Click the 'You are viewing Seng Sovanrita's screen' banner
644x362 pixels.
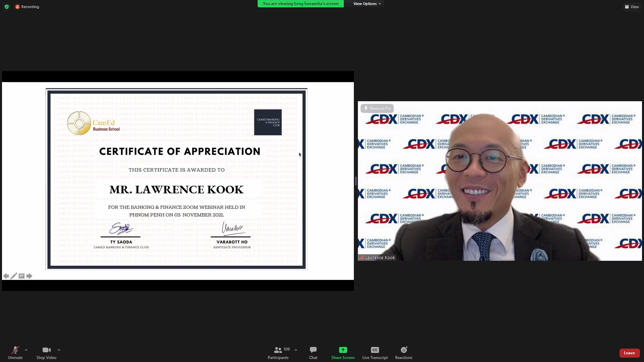click(x=301, y=4)
